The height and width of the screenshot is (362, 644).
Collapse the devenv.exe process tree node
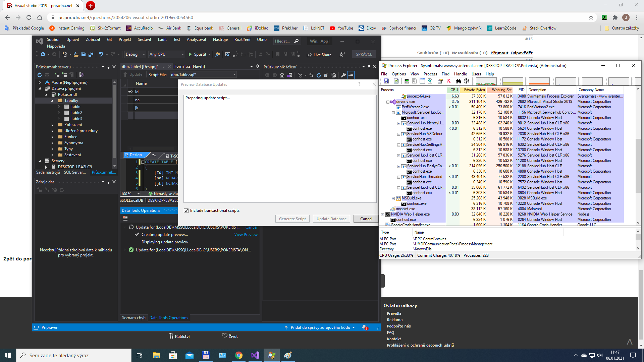(x=388, y=102)
